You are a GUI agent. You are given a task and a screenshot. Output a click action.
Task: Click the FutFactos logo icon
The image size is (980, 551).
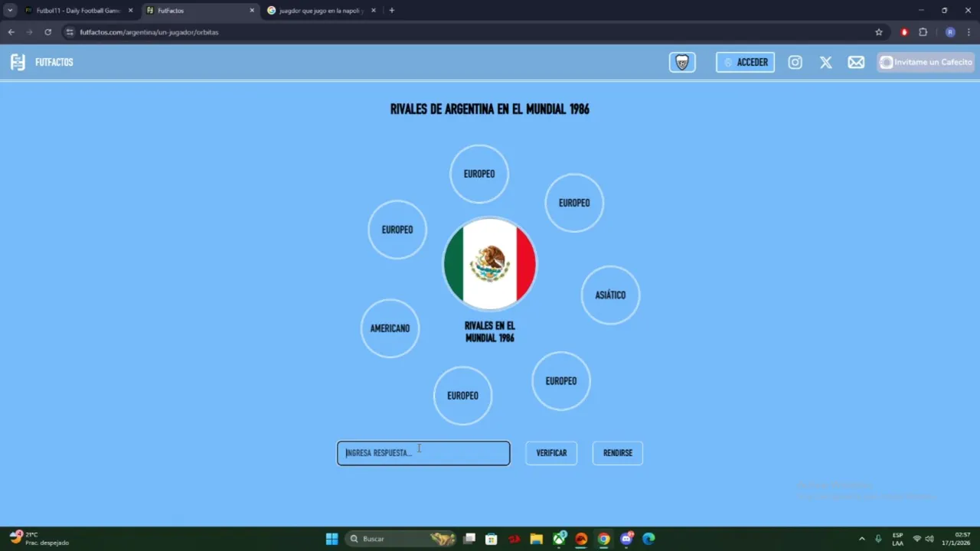18,63
